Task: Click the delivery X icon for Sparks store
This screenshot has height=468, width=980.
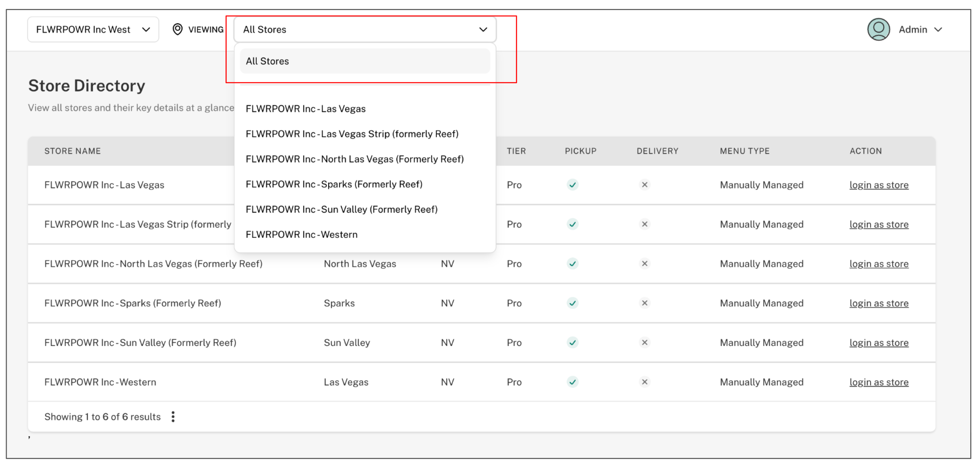Action: (x=645, y=303)
